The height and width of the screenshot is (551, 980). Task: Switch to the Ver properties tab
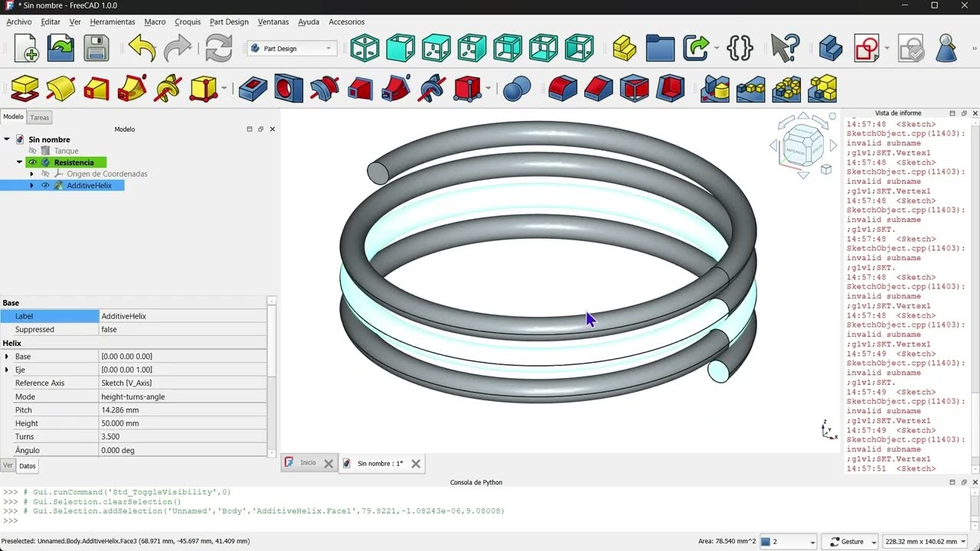coord(8,465)
